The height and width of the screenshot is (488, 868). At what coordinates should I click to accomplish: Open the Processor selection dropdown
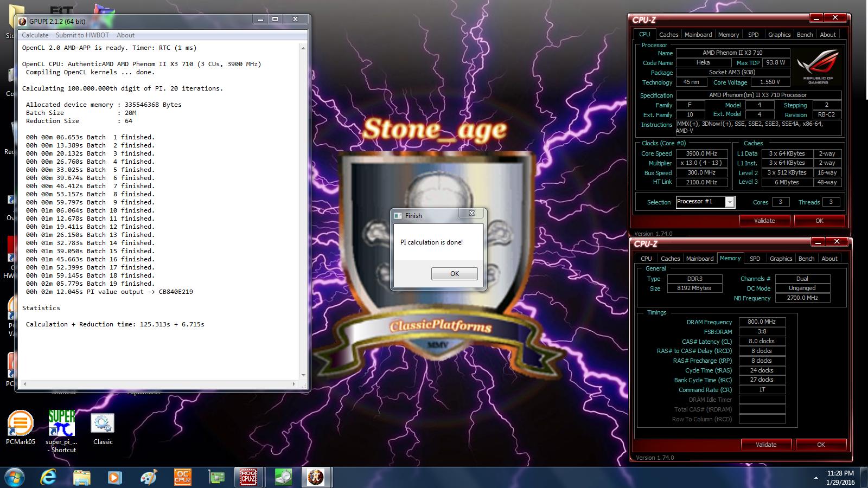(730, 202)
